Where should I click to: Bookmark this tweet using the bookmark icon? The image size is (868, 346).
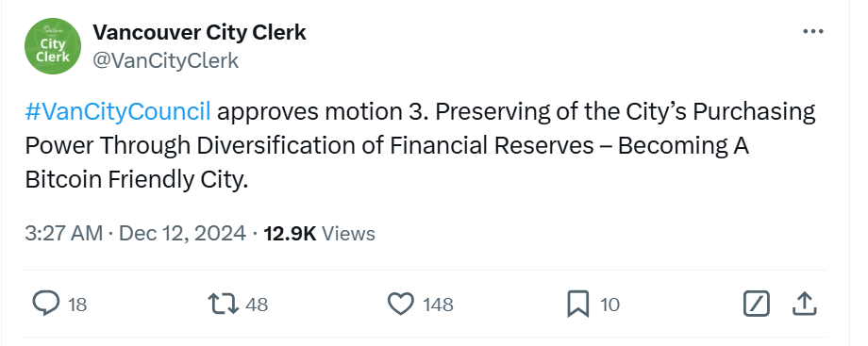[578, 305]
